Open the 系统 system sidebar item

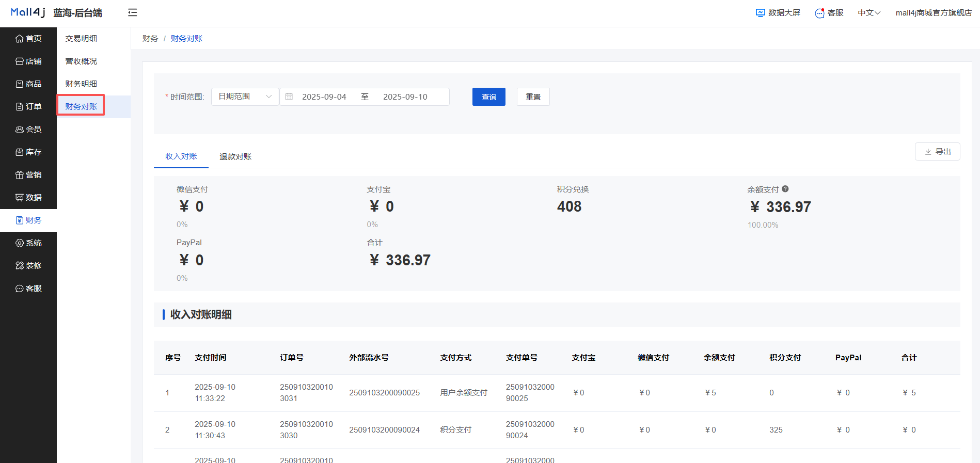[28, 243]
